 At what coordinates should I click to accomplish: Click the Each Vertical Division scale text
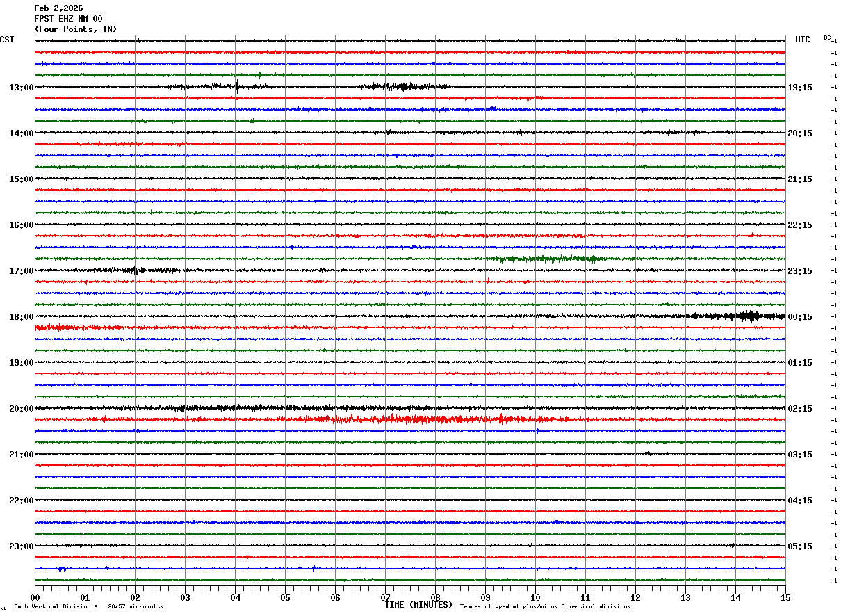pyautogui.click(x=88, y=606)
